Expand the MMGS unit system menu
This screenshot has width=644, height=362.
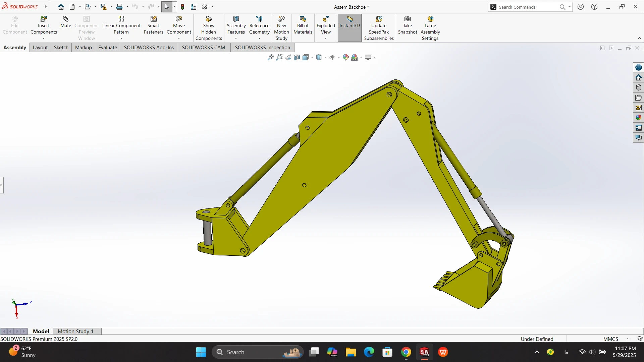(628, 339)
